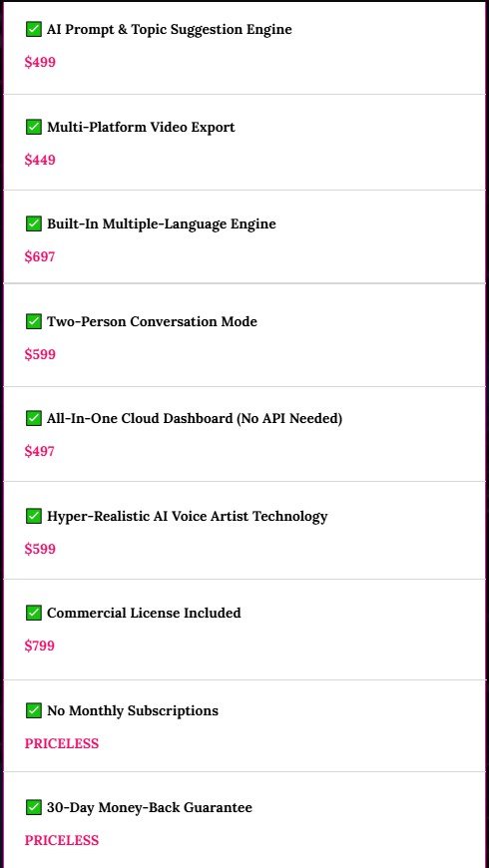The width and height of the screenshot is (489, 868).
Task: Click the checkmark icon next to Multi-Platform Video Export
Action: coord(34,128)
